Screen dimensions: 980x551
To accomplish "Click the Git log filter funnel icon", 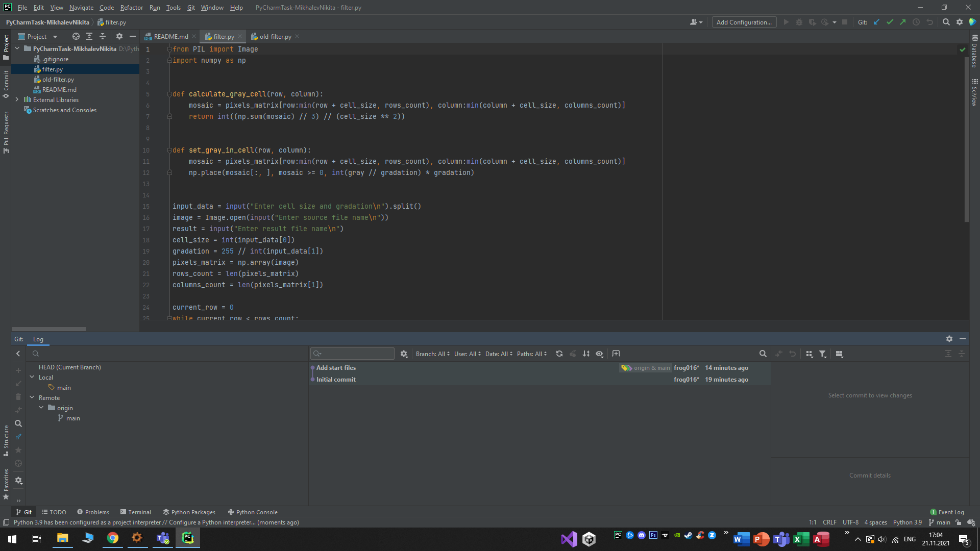I will pos(823,354).
